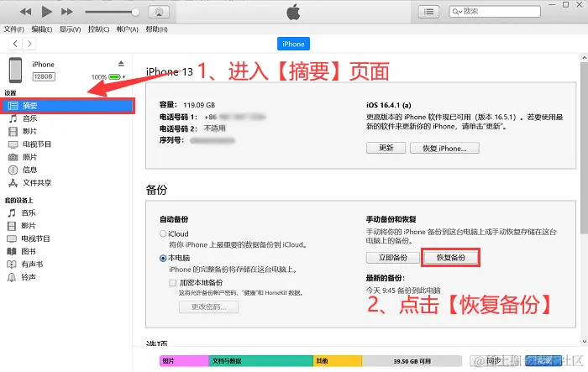Select the 本电脑 backup radio button
Viewport: 588px width, 372px height.
(x=163, y=258)
